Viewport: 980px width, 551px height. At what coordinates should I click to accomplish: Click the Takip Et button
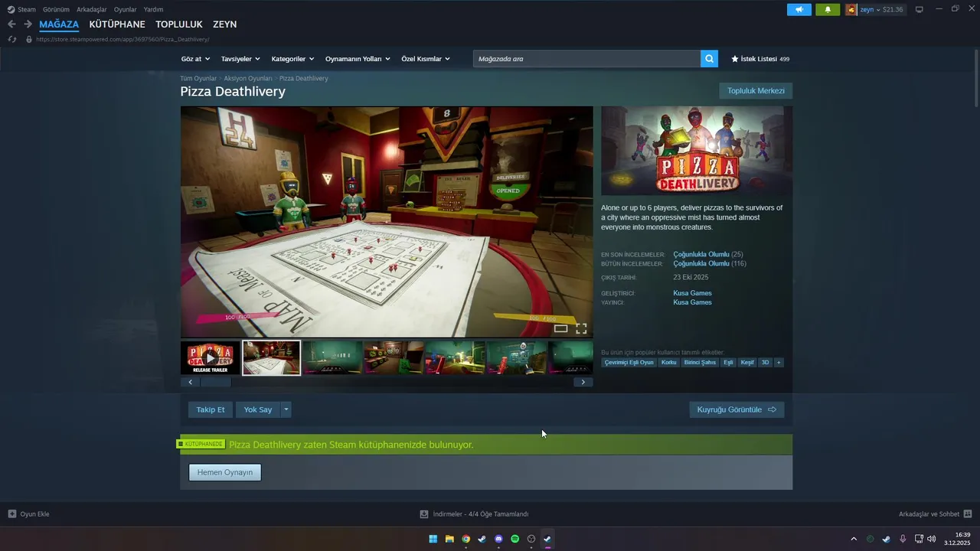click(211, 409)
